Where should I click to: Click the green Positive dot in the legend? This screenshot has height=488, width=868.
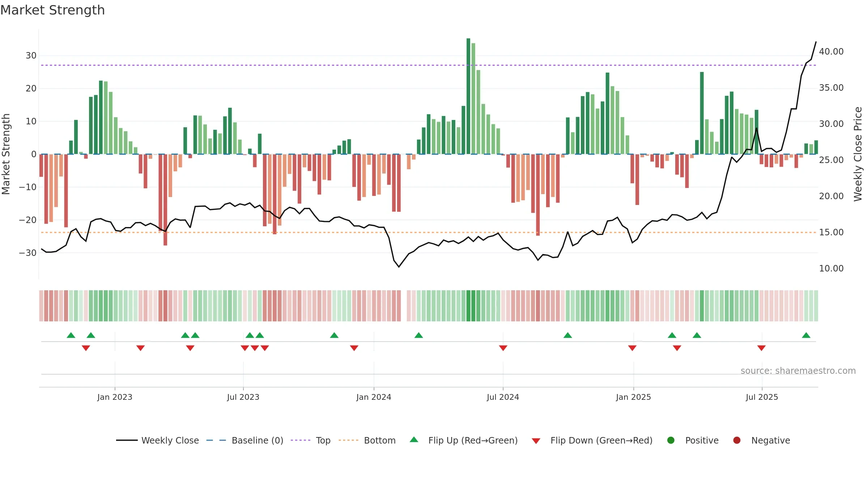[671, 440]
